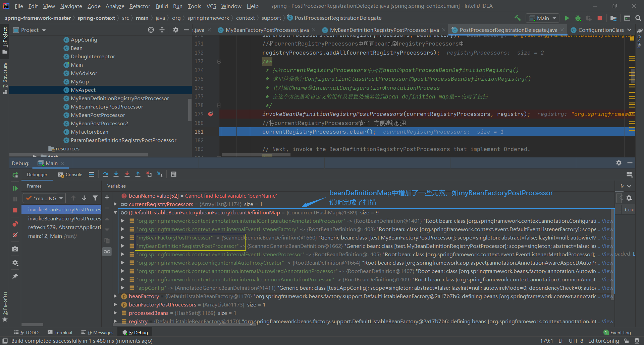Viewport: 644px width, 345px height.
Task: Step Into the method call
Action: tap(116, 174)
